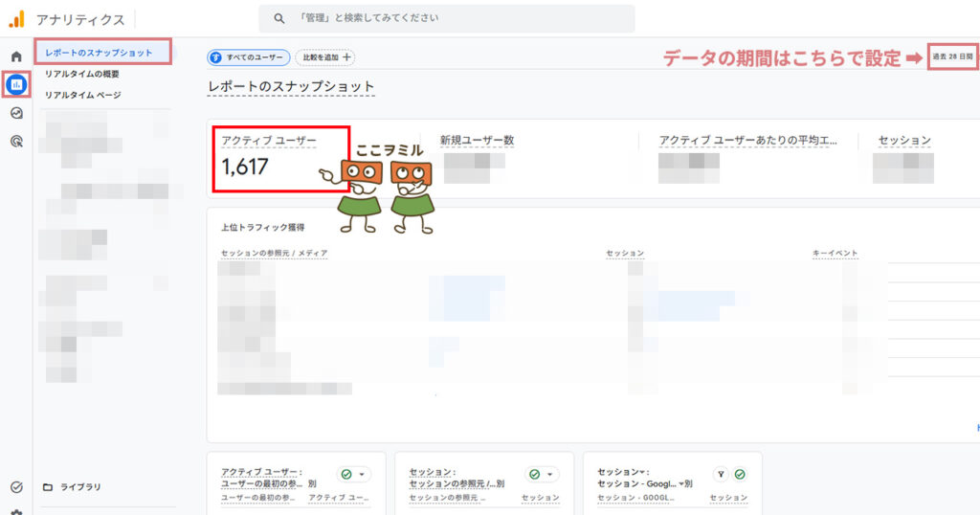Click the セッションの参照元 / メディア column header
The width and height of the screenshot is (980, 515).
coord(274,253)
